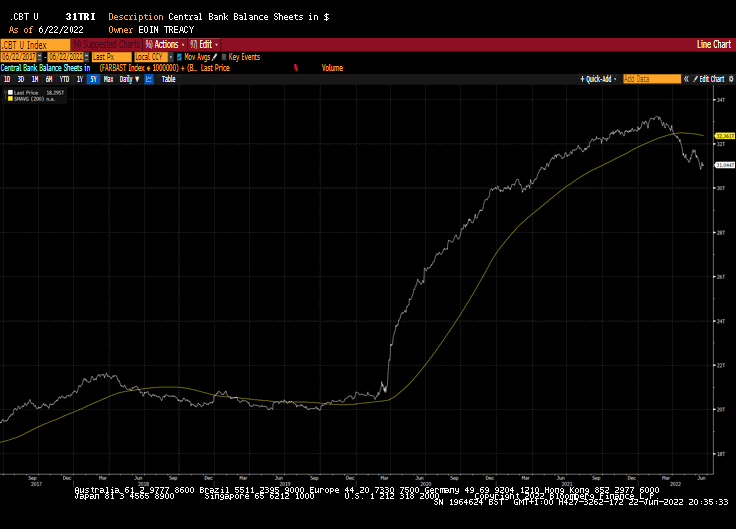The image size is (736, 529).
Task: Enable the Key Events checkbox
Action: (224, 57)
